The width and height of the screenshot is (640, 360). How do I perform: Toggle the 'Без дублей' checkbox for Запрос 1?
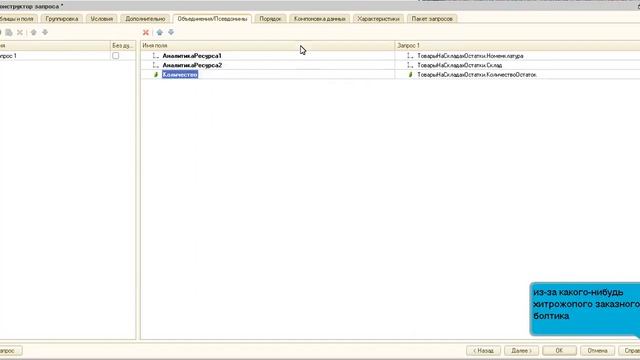click(116, 56)
